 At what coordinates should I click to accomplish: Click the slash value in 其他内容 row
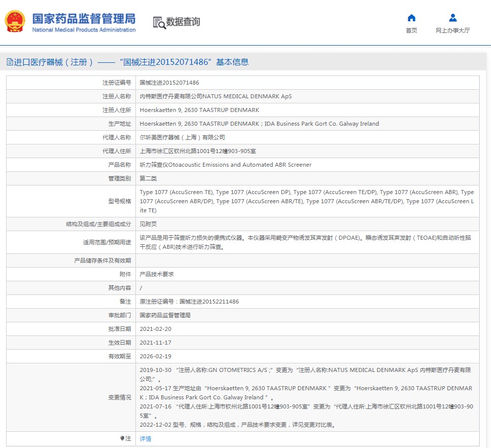coord(141,288)
